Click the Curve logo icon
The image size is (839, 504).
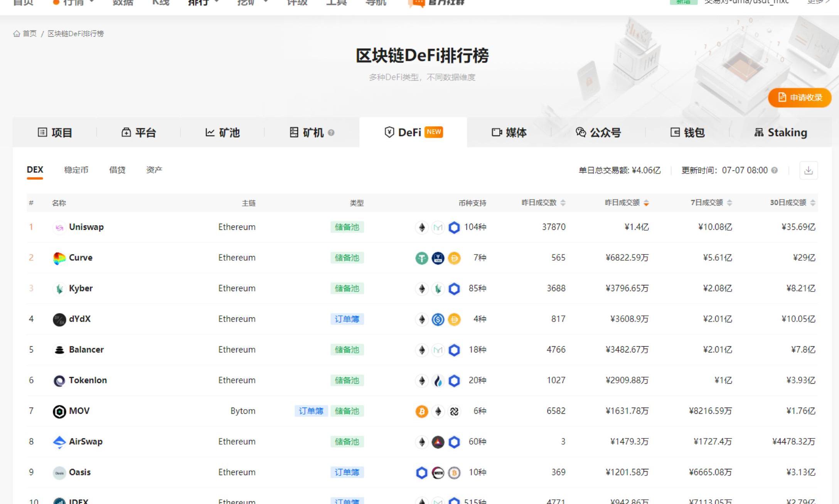point(59,258)
